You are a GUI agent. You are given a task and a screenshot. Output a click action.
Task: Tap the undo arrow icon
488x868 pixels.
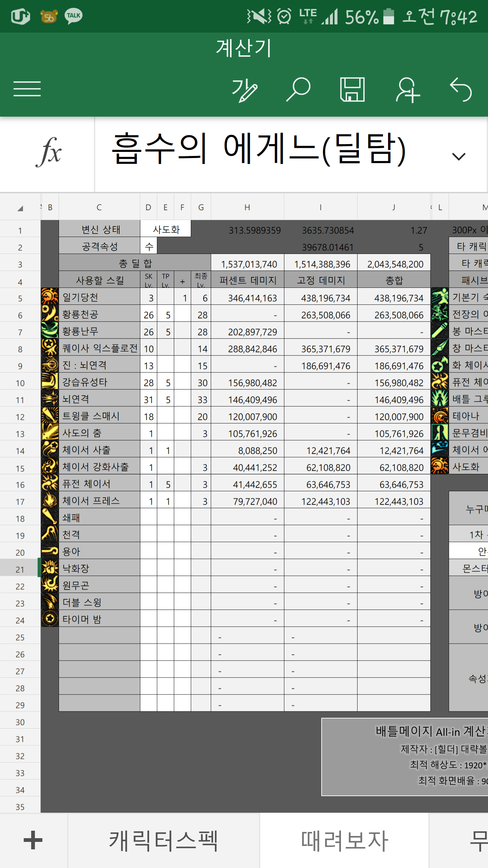pos(461,90)
